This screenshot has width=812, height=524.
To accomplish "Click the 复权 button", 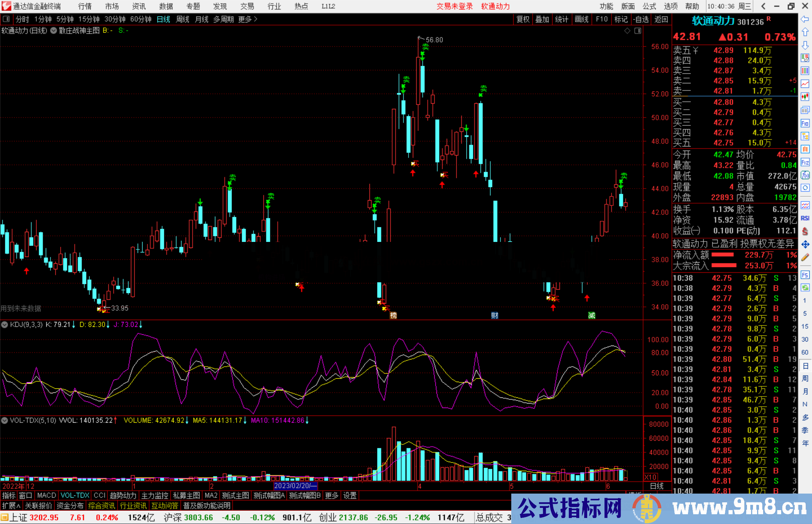I will [523, 19].
